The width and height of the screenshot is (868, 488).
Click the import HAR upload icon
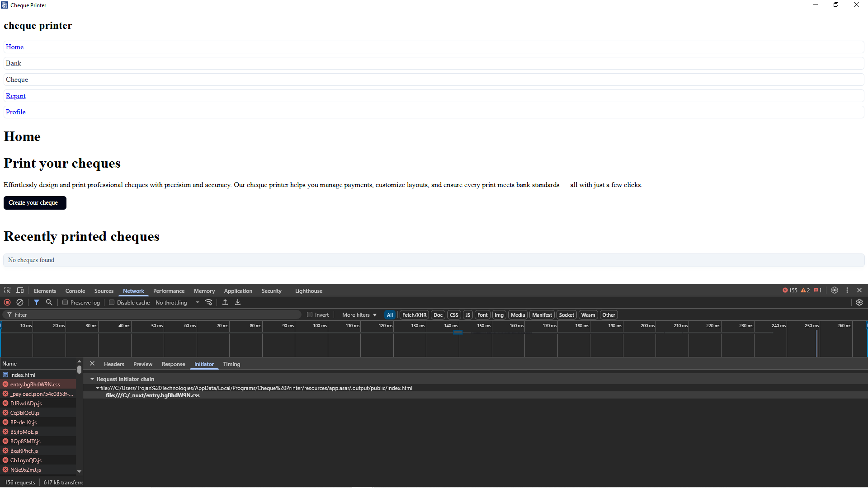pos(225,302)
